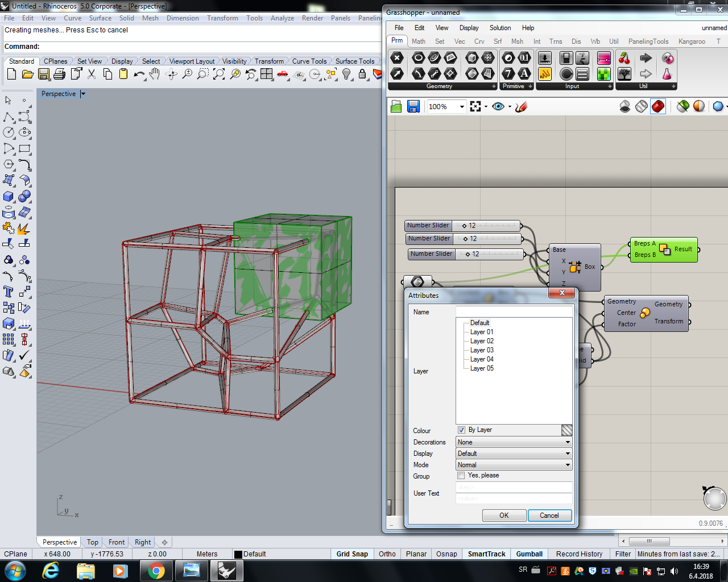Switch to the Front viewport tab
The image size is (728, 582).
(117, 542)
